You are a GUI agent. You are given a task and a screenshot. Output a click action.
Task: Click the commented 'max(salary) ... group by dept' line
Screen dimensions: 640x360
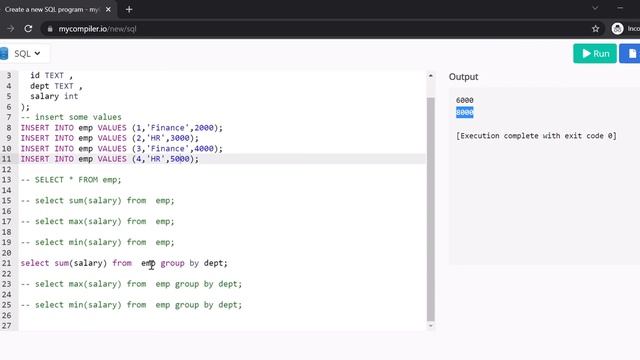[131, 284]
